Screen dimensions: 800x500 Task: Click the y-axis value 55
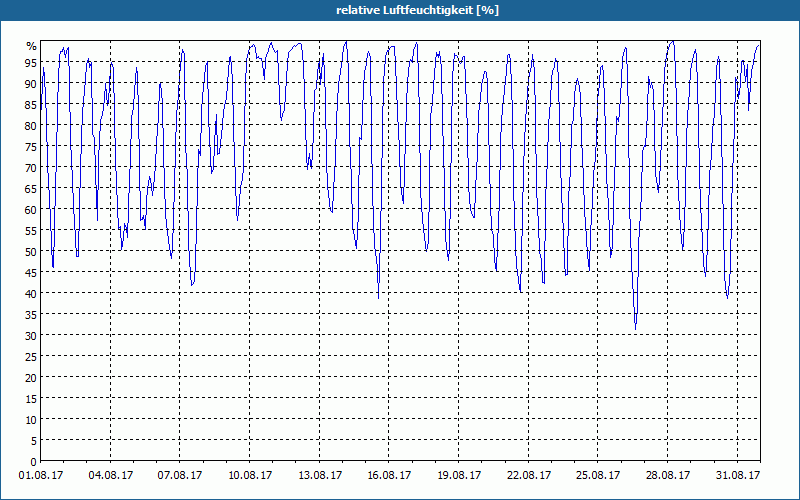(31, 231)
